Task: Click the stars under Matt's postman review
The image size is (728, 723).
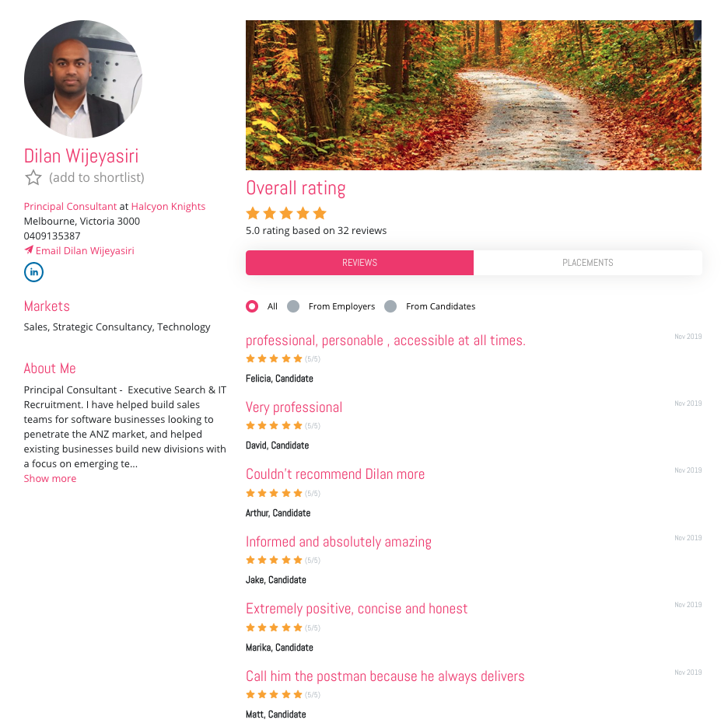Action: pos(274,694)
